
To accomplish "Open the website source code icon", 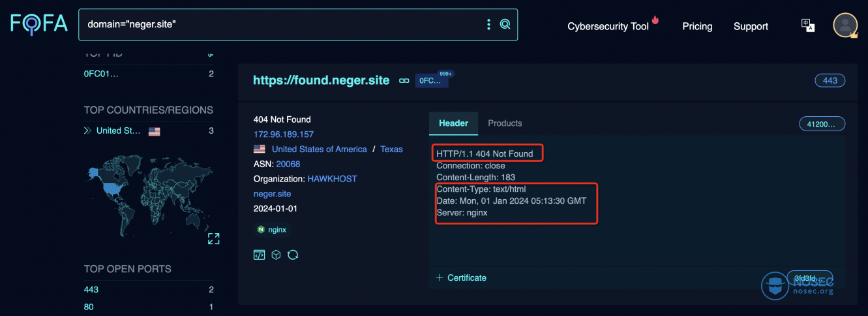I will coord(259,255).
